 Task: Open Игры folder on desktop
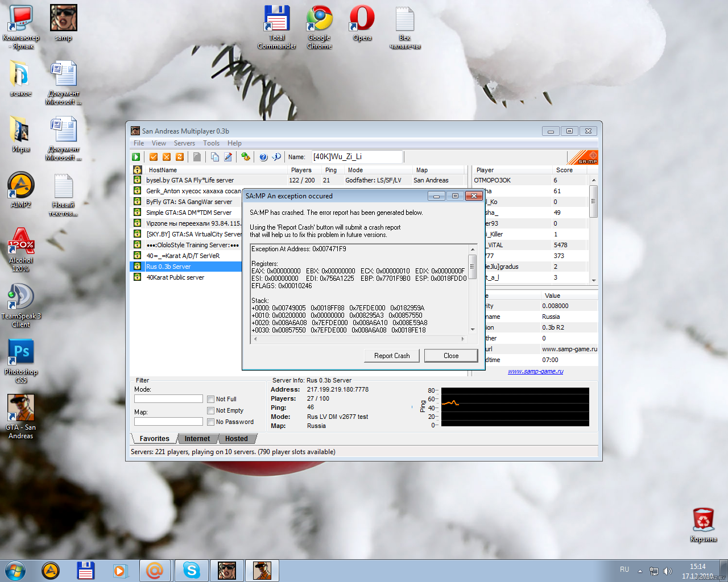pyautogui.click(x=21, y=134)
